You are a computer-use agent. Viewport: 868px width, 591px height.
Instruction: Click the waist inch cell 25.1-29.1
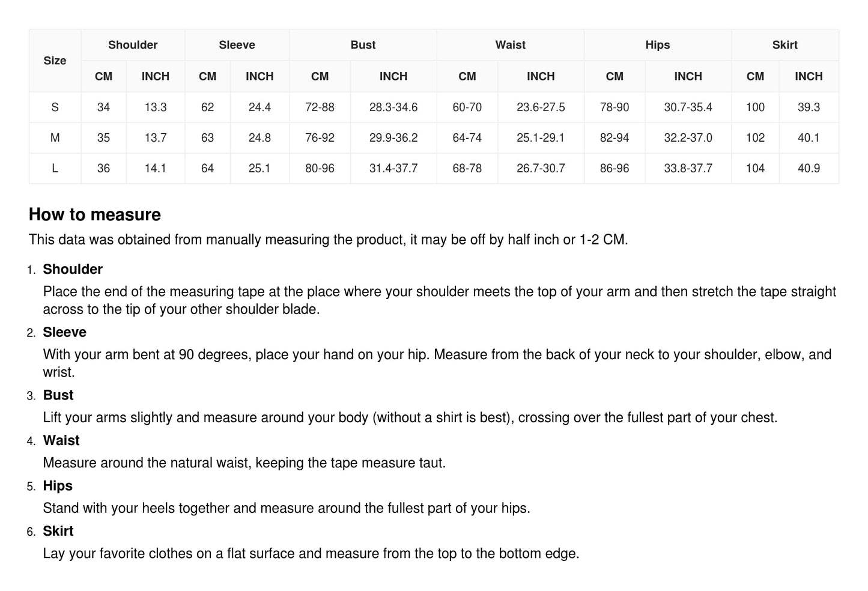pos(541,138)
